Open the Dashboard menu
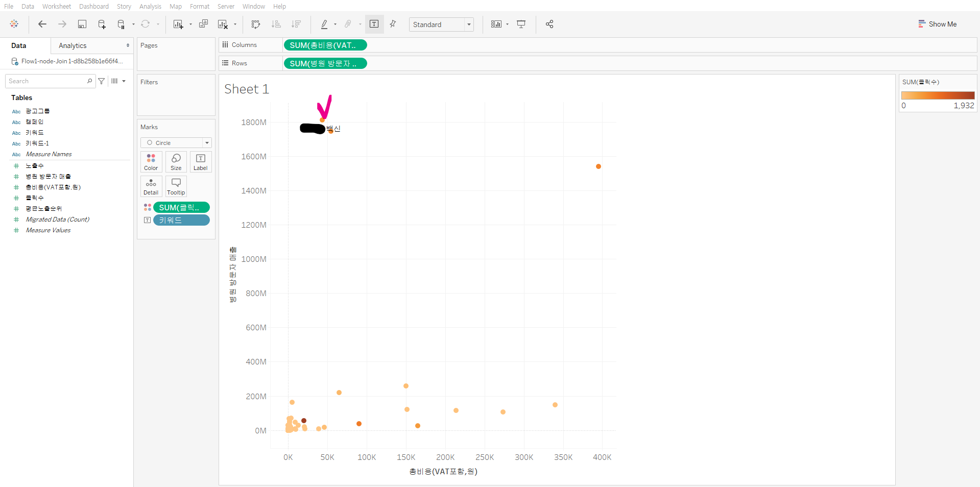Screen dimensions: 980x487 (x=94, y=6)
